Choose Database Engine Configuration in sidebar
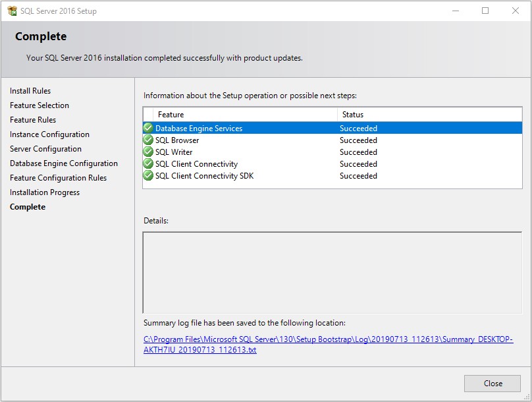 click(64, 163)
